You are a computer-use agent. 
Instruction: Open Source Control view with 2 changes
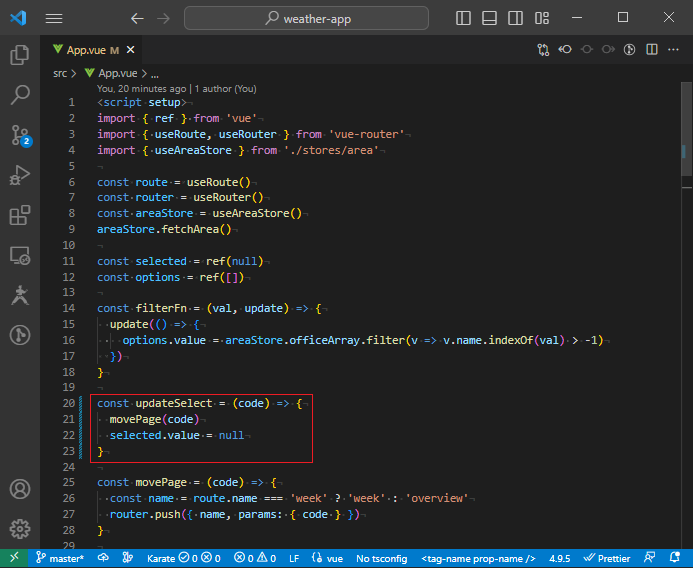click(x=20, y=135)
